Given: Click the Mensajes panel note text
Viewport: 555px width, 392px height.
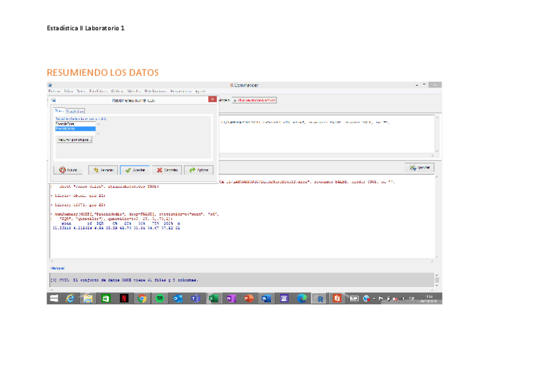Looking at the screenshot, I should point(124,280).
